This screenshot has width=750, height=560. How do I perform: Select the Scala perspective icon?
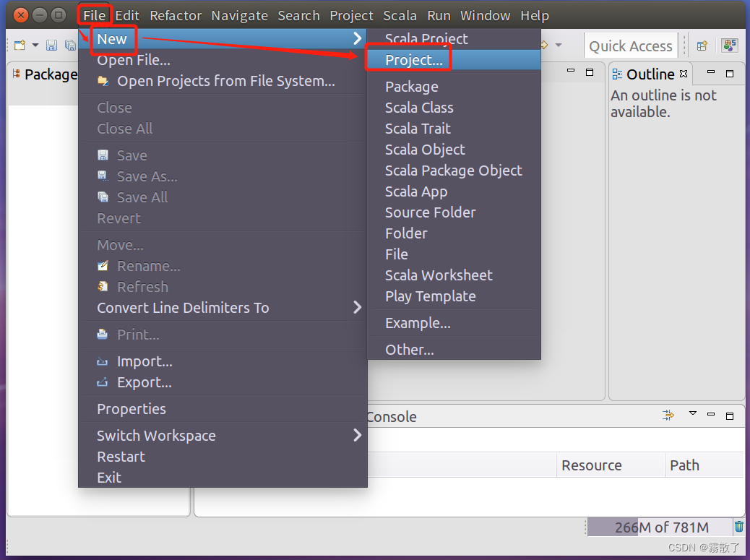coord(730,46)
